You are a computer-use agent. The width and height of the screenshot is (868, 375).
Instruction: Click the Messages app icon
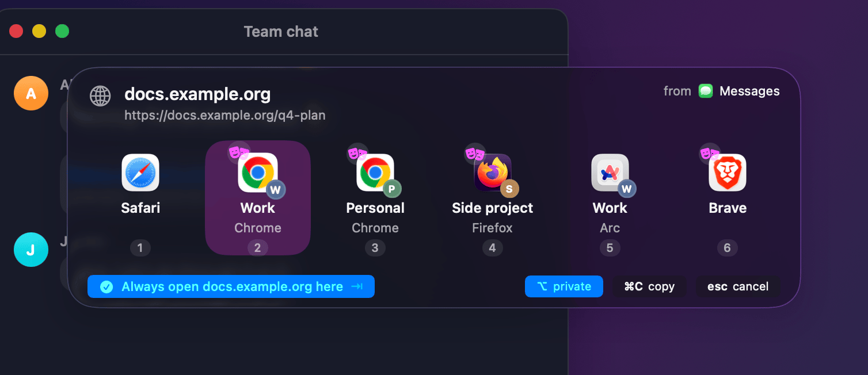[706, 91]
